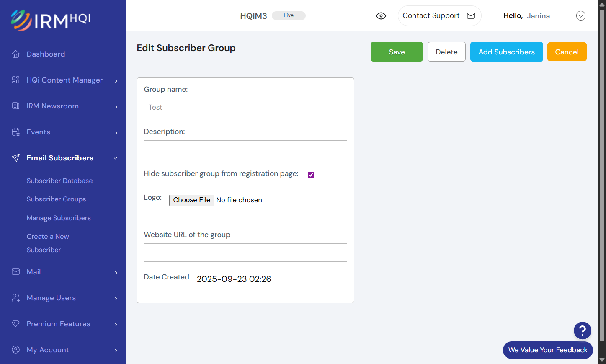Viewport: 606px width, 364px height.
Task: Click the Events calendar icon
Action: [x=16, y=132]
